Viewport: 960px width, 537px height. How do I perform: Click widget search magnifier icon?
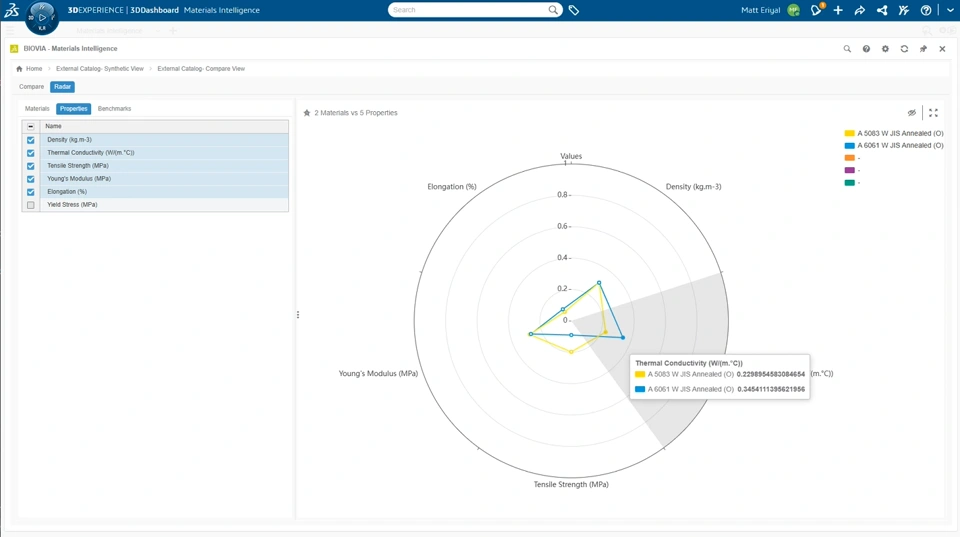(847, 48)
